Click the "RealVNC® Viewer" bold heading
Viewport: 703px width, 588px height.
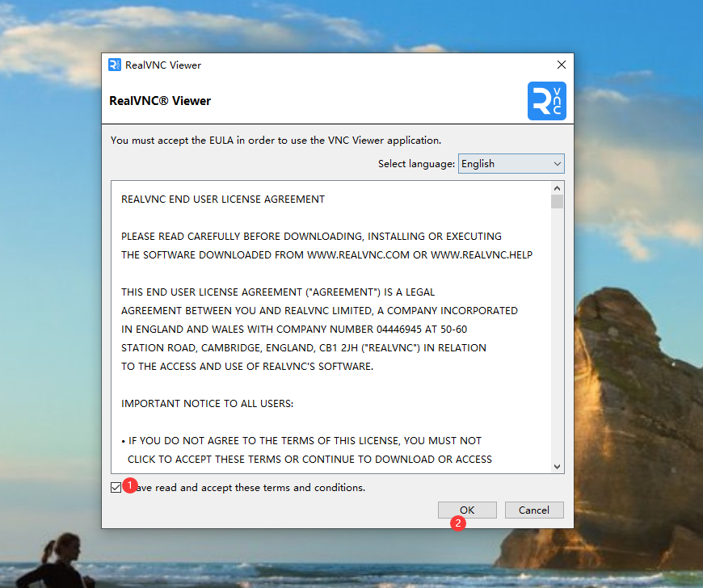[160, 101]
